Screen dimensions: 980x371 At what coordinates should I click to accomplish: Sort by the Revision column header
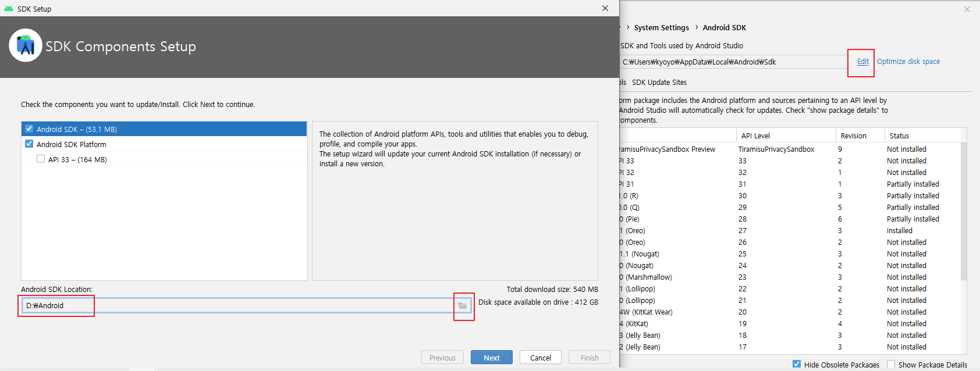click(860, 135)
